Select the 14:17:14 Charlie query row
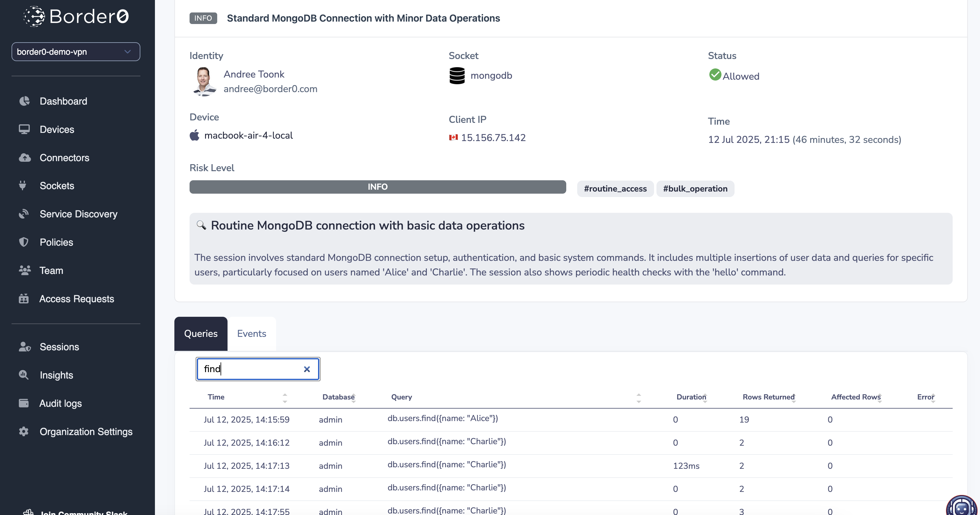The height and width of the screenshot is (515, 980). pos(571,489)
